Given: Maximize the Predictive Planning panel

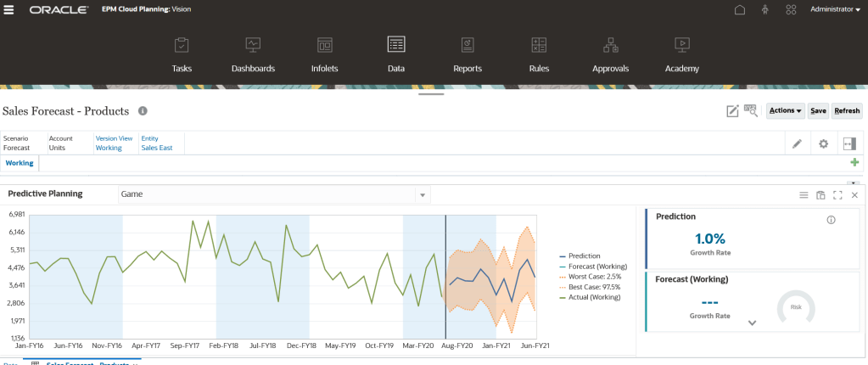Looking at the screenshot, I should click(x=837, y=194).
